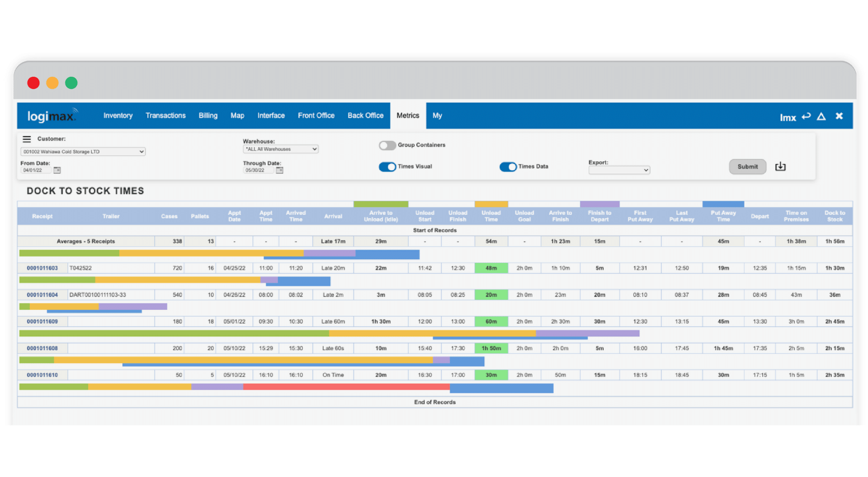Click the X icon in the blue header bar
Image resolution: width=868 pixels, height=477 pixels.
840,116
